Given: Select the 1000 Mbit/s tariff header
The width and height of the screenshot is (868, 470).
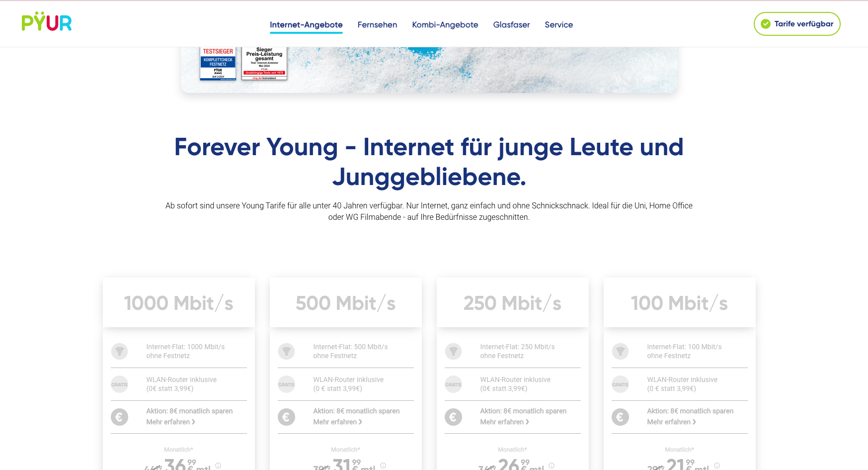Looking at the screenshot, I should click(179, 302).
